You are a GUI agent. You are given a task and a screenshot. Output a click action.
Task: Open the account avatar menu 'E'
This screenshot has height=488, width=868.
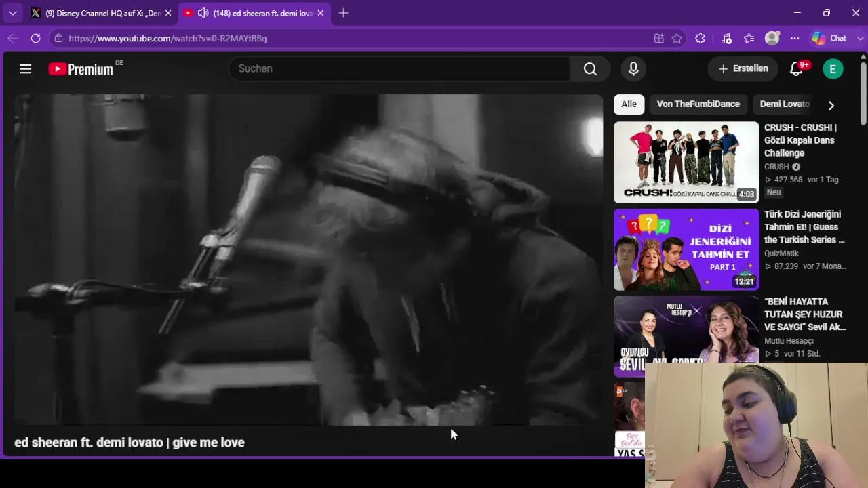pos(833,68)
